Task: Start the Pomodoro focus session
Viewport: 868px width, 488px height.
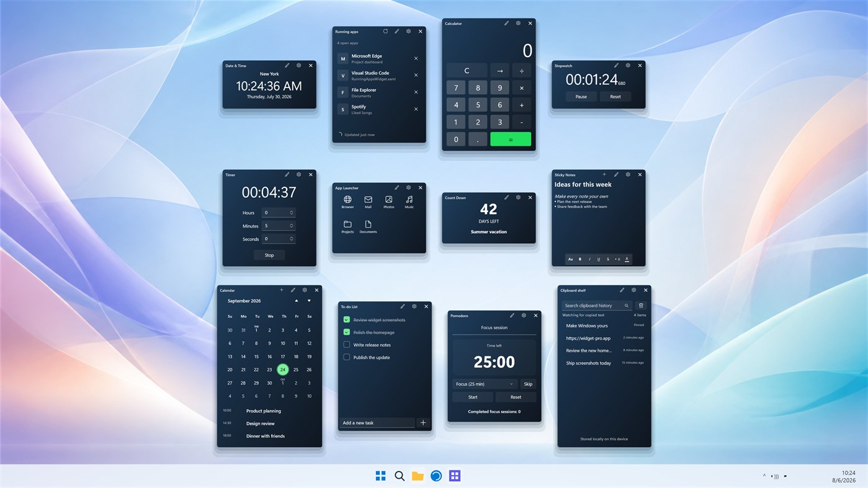Action: 473,397
